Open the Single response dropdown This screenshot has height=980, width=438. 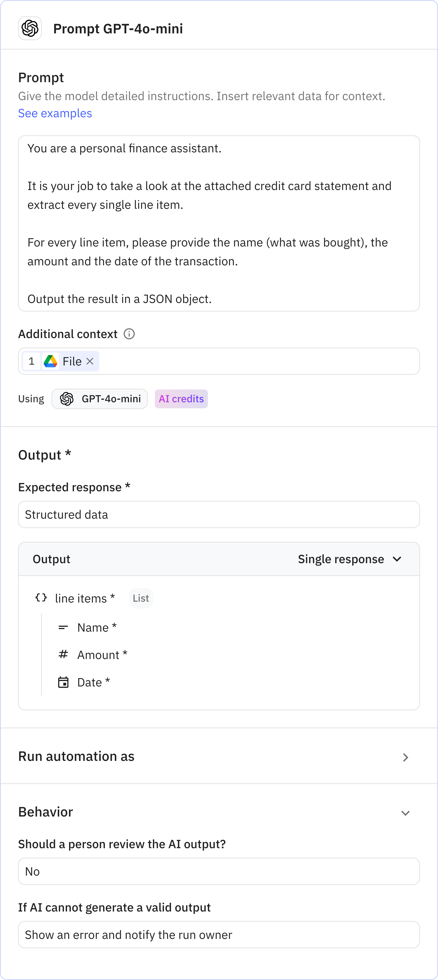pyautogui.click(x=349, y=559)
